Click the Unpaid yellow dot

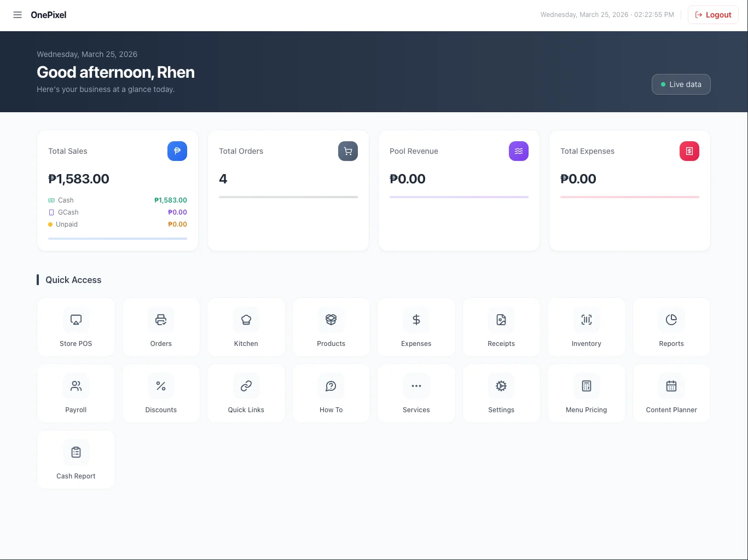click(x=50, y=224)
